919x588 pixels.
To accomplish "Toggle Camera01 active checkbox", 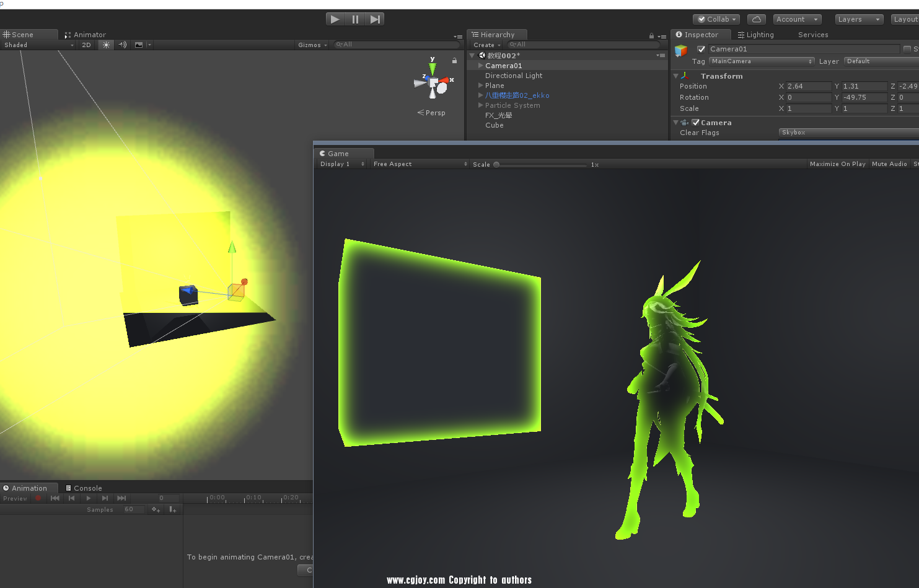I will [x=701, y=49].
